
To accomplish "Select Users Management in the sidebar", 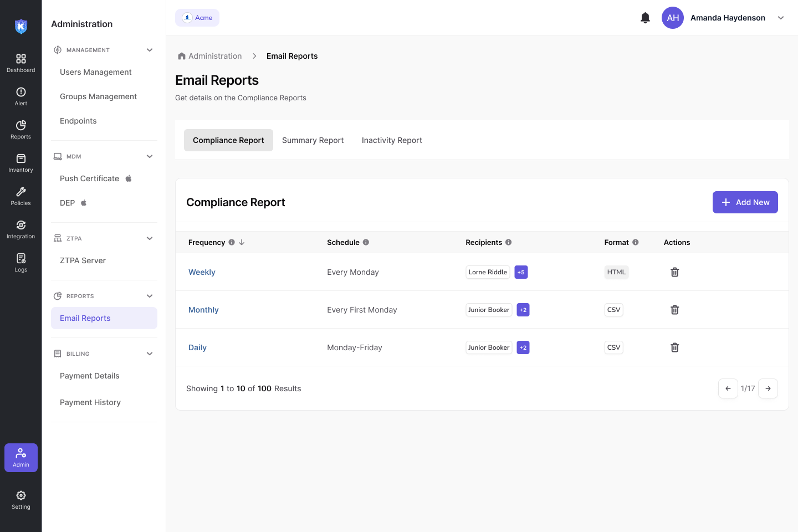I will [x=96, y=72].
